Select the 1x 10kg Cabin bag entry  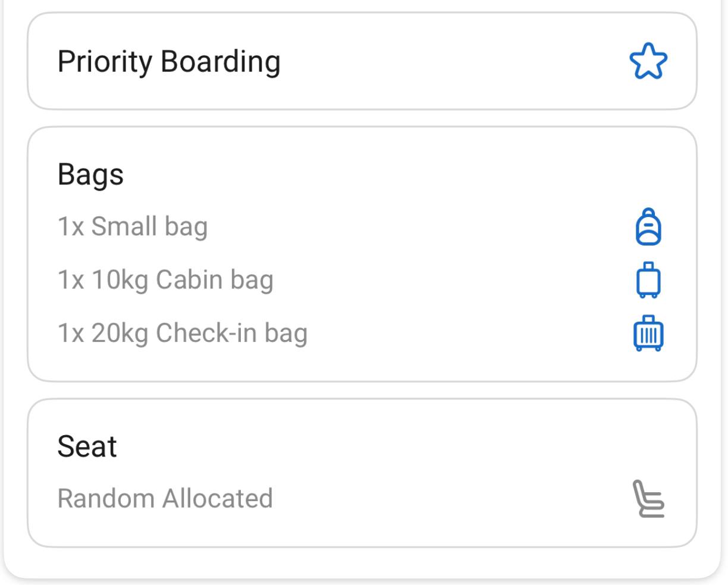coord(165,280)
